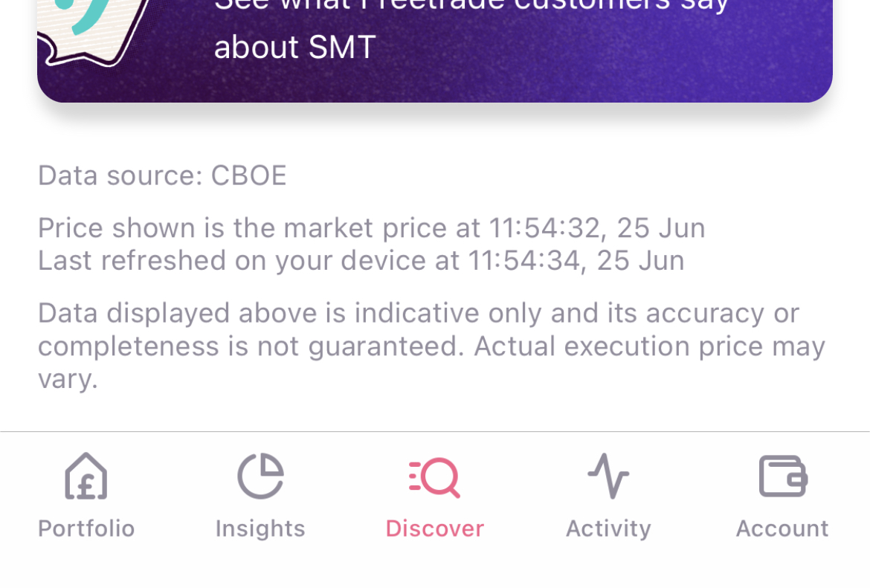Tap the 'Data source: CBOE' text

161,175
